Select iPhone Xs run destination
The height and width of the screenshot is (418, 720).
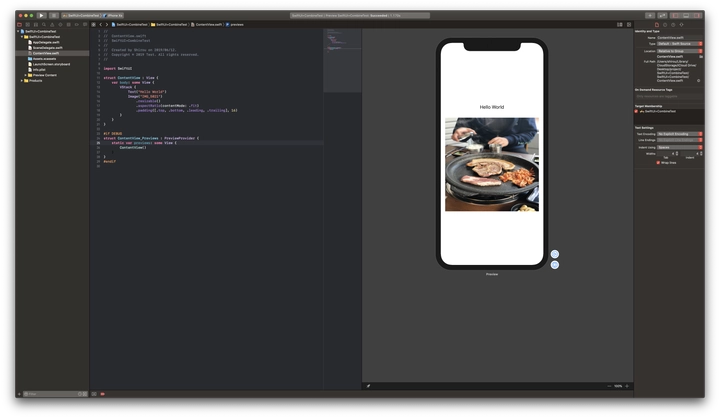(113, 16)
